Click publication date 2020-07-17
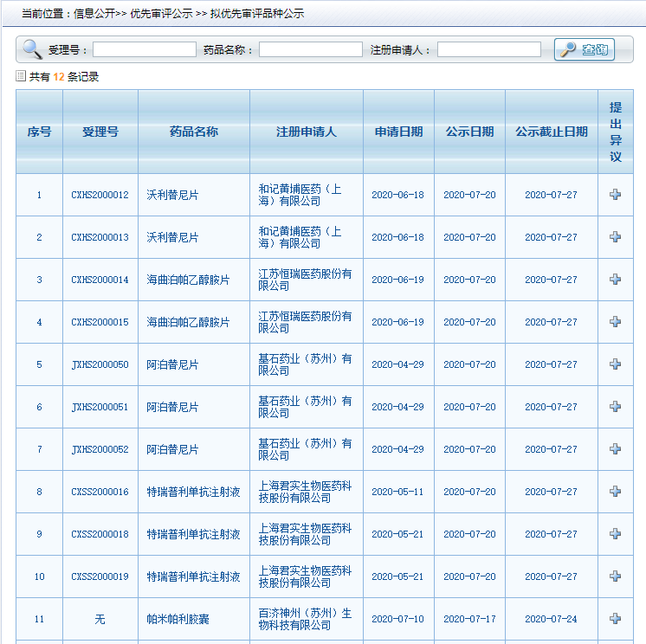 469,619
